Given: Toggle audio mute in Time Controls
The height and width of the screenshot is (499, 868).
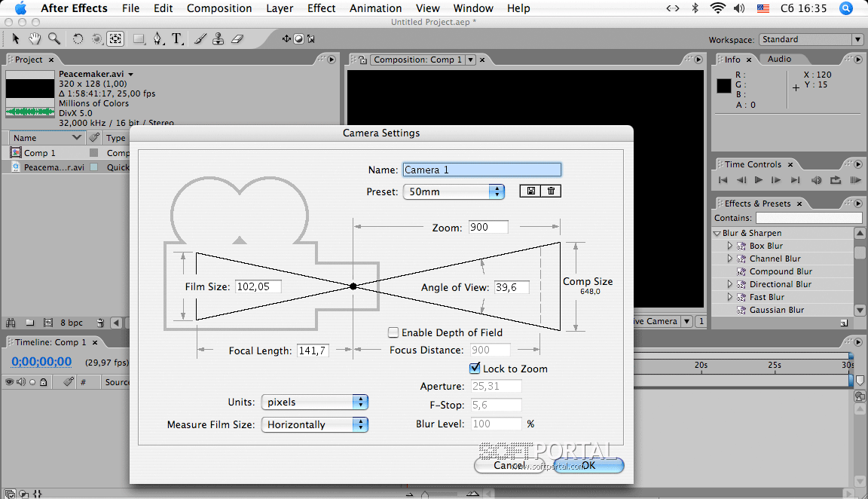Looking at the screenshot, I should click(x=817, y=180).
